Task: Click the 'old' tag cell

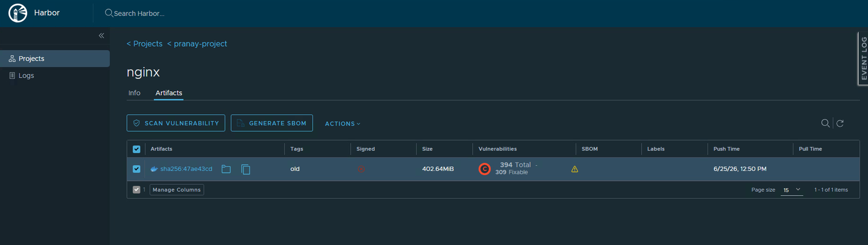Action: (x=295, y=169)
